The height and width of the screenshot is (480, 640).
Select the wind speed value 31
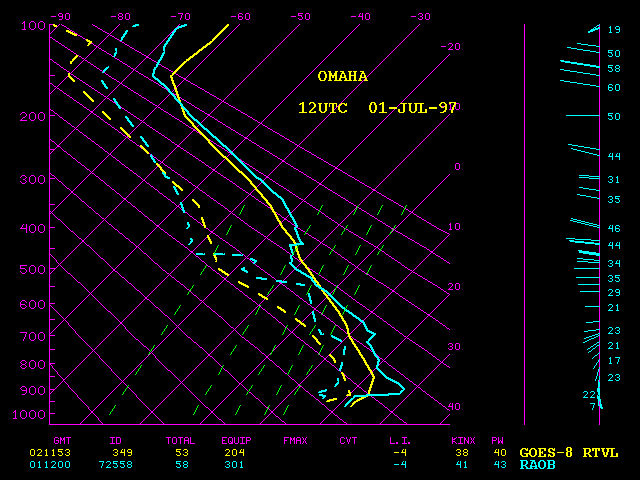click(x=613, y=180)
